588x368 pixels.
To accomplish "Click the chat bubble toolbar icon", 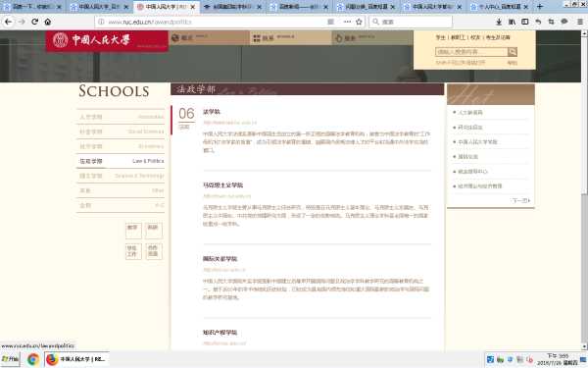I will click(x=564, y=22).
